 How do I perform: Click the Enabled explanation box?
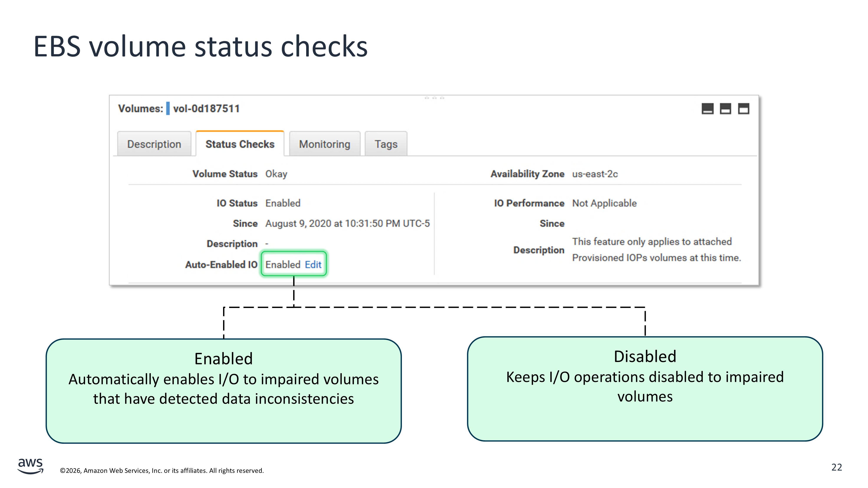[224, 391]
